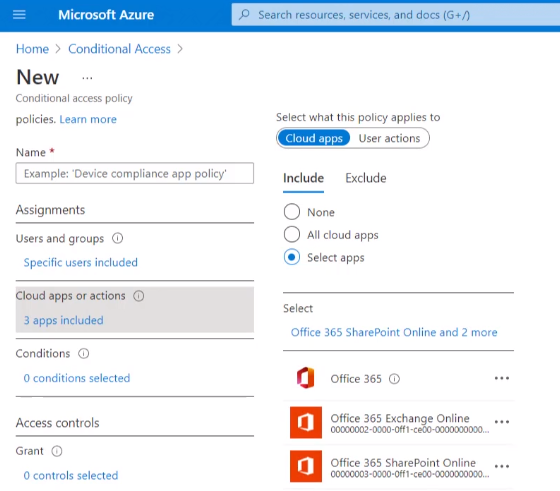The height and width of the screenshot is (491, 560).
Task: Click Office 365 Exchange Online app name
Action: (x=400, y=418)
